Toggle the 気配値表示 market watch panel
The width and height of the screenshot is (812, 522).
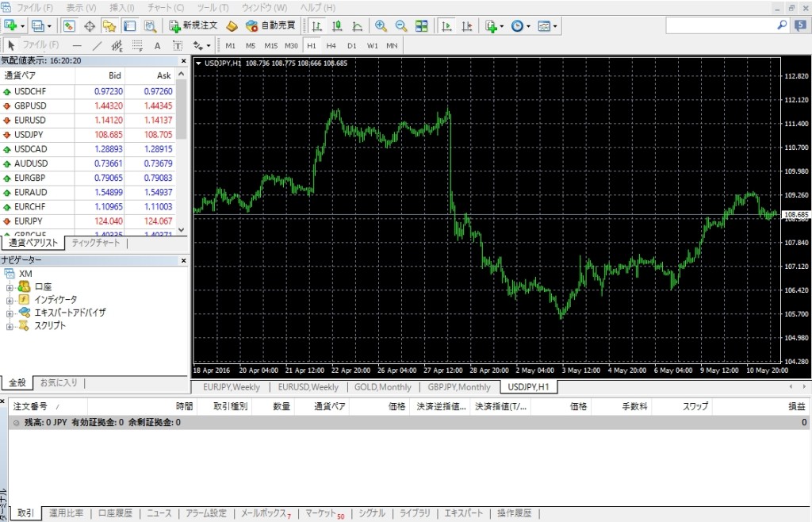click(68, 25)
